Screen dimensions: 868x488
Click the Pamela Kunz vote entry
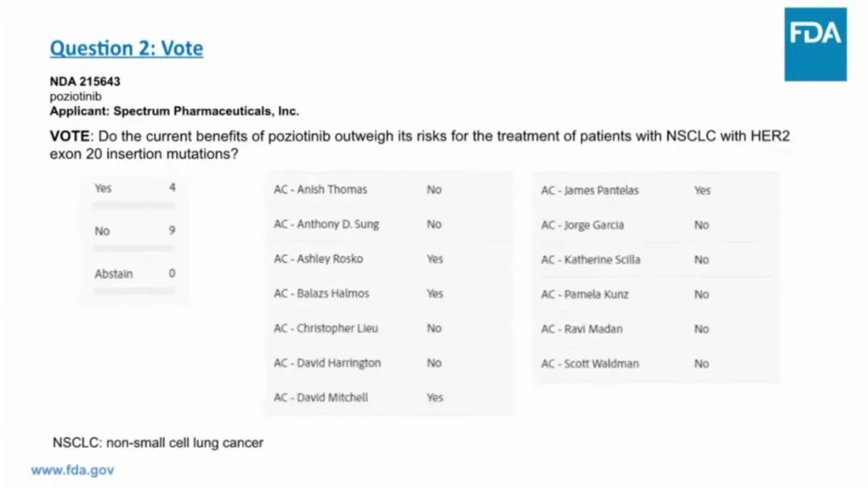coord(656,294)
